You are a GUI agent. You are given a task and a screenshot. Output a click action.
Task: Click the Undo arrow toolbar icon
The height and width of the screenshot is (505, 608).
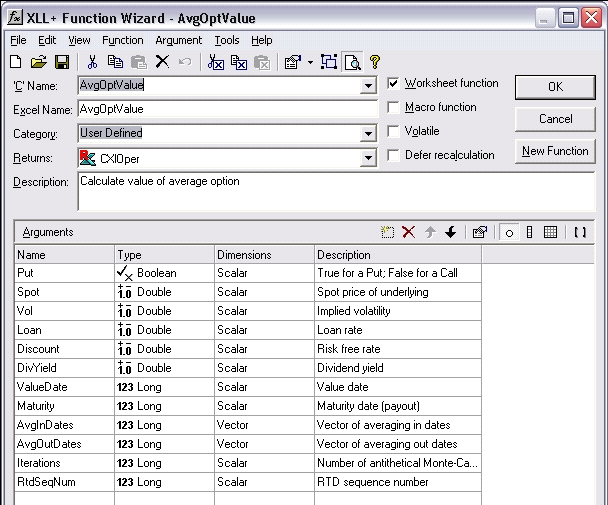[185, 62]
